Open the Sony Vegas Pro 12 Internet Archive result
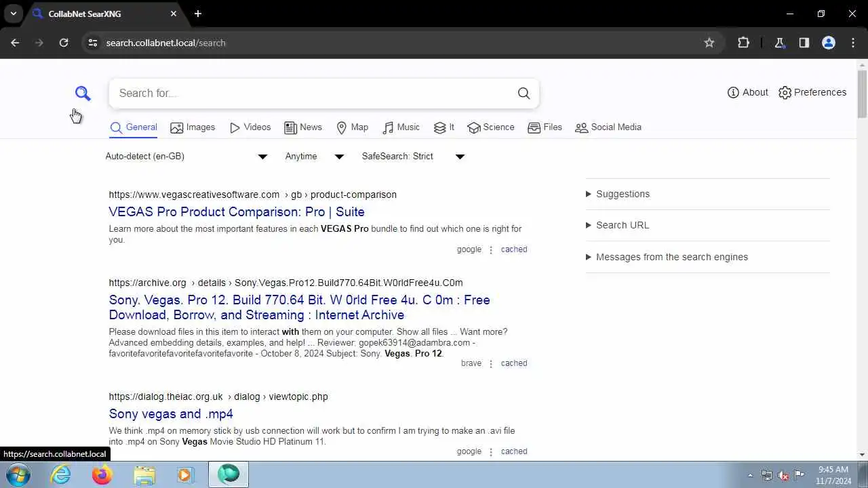868x488 pixels. point(299,308)
